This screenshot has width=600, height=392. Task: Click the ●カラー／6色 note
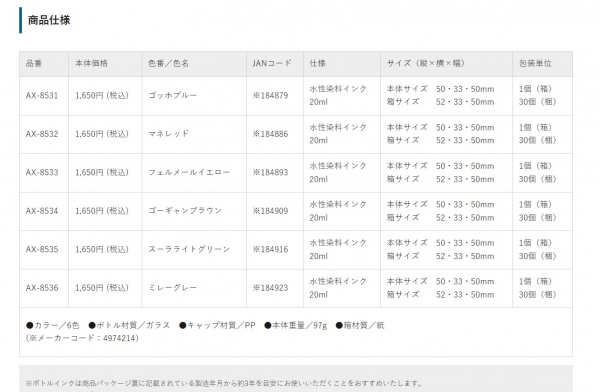click(x=53, y=325)
